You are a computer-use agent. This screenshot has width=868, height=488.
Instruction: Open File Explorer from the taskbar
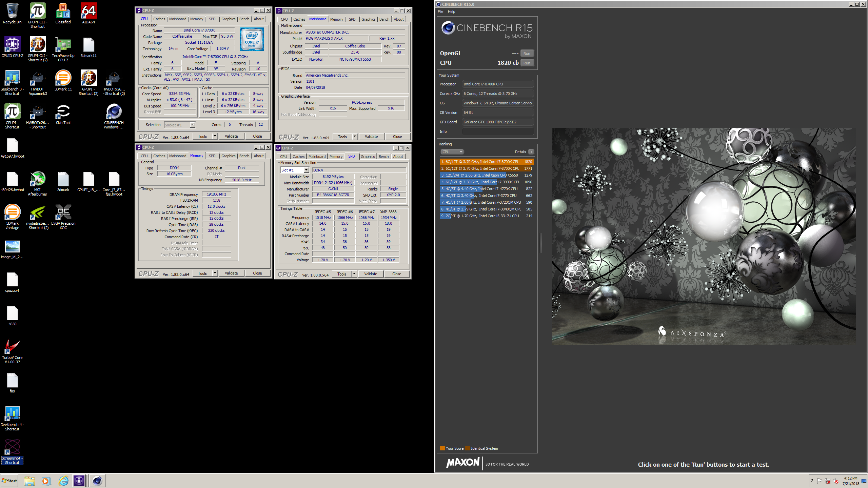click(x=29, y=481)
